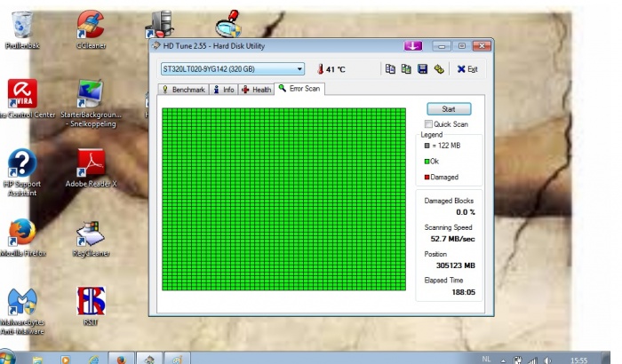Screen dimensions: 622x364
Task: Switch to the Info tab
Action: [x=224, y=90]
